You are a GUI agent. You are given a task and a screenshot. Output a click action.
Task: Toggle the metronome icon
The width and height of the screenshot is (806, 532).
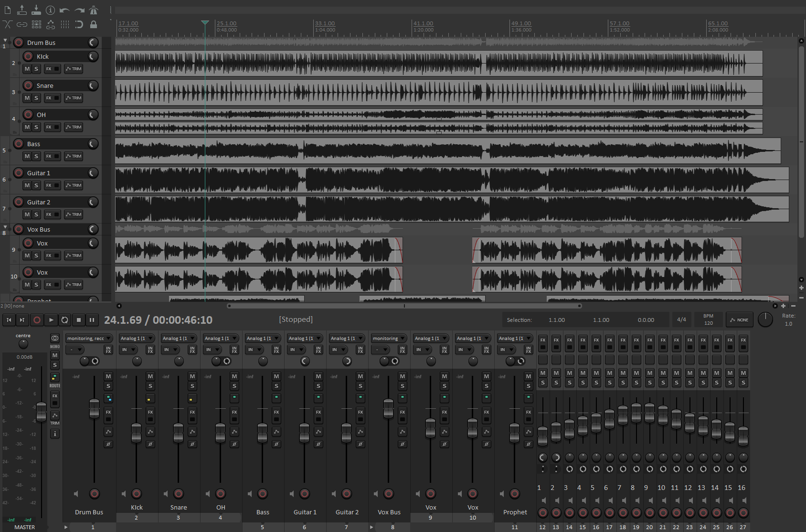point(94,10)
